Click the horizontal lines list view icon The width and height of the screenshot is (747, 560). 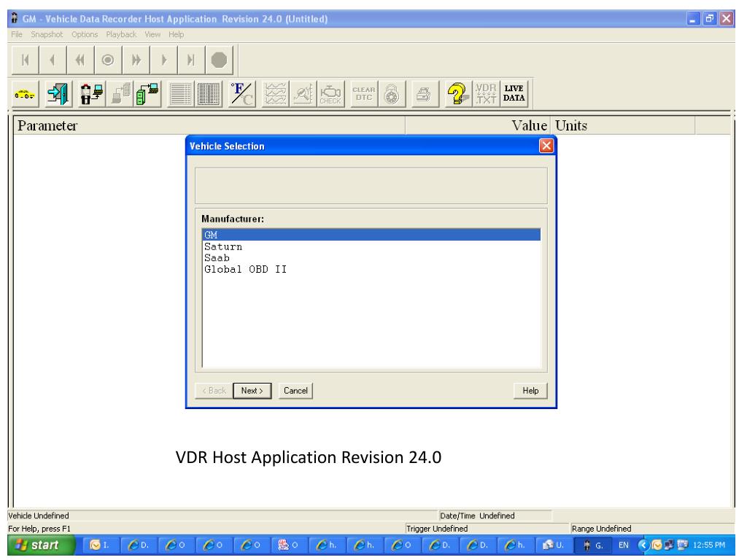[181, 94]
